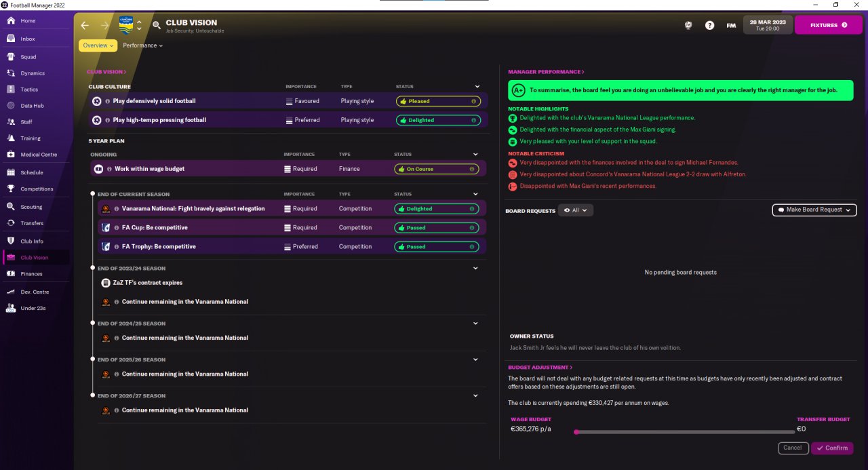868x470 pixels.
Task: Open the Overview dropdown tab
Action: click(x=98, y=45)
